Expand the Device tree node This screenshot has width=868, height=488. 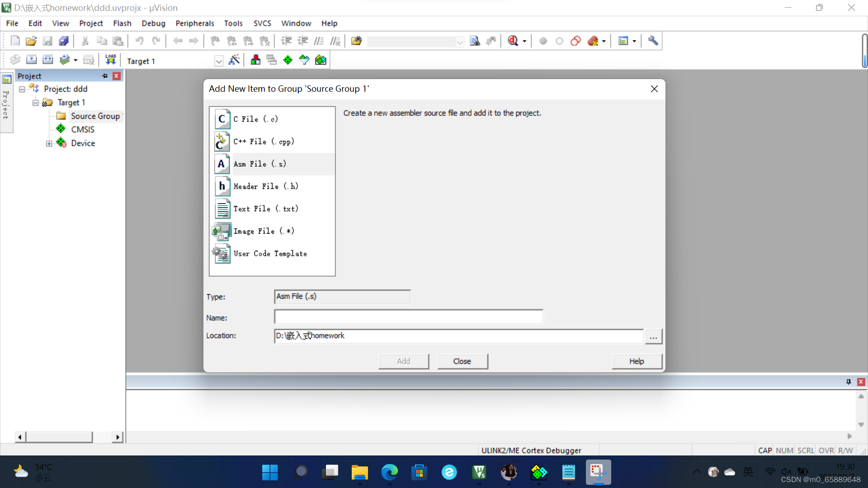tap(49, 143)
